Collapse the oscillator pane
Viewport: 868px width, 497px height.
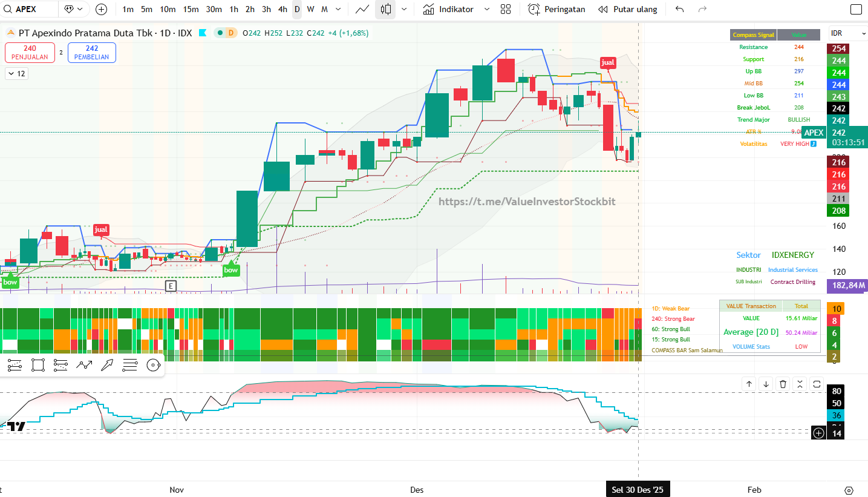click(x=800, y=384)
